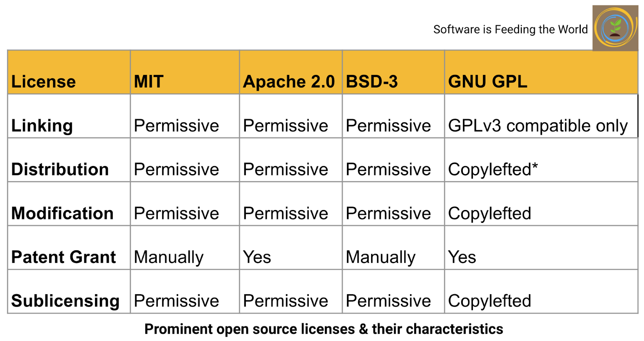Screen dimensions: 644x341
Task: Click MIT's 'Manually' Patent Grant cell
Action: pos(169,257)
